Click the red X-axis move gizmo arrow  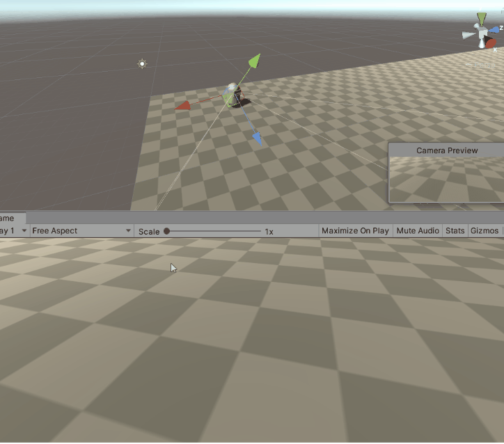182,106
